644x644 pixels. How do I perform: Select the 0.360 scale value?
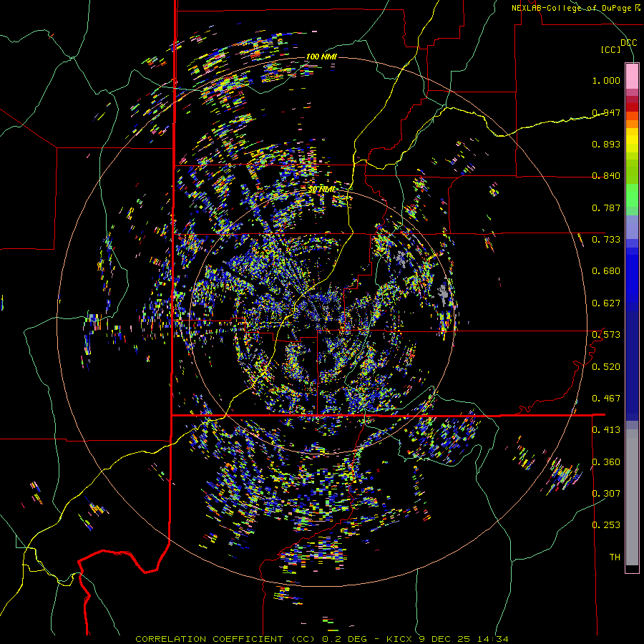[606, 462]
